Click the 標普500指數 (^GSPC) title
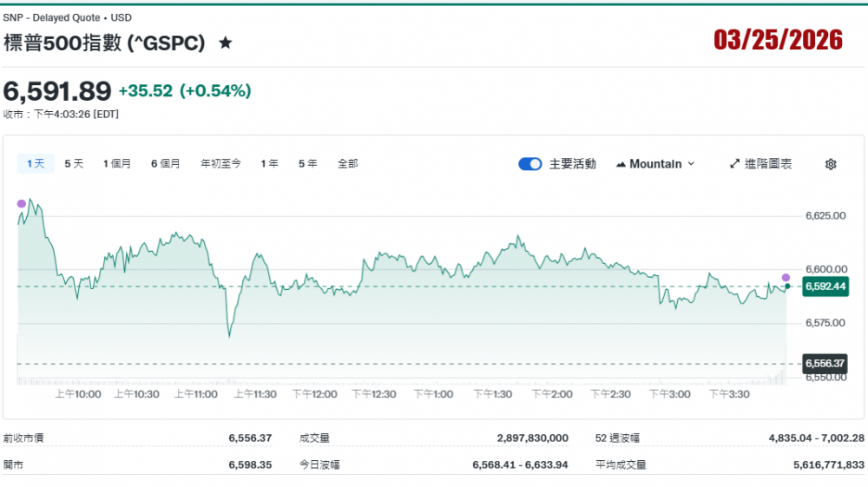Screen dimensions: 868x487 click(104, 43)
